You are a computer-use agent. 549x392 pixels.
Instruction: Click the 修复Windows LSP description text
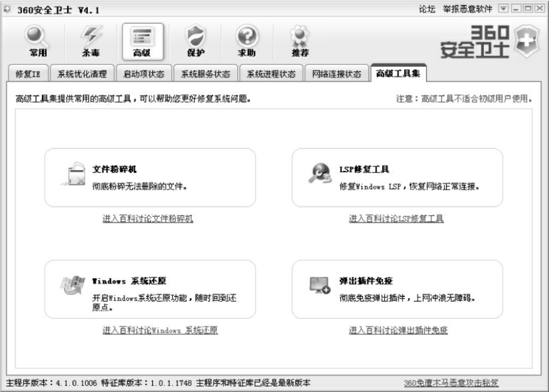pyautogui.click(x=409, y=187)
